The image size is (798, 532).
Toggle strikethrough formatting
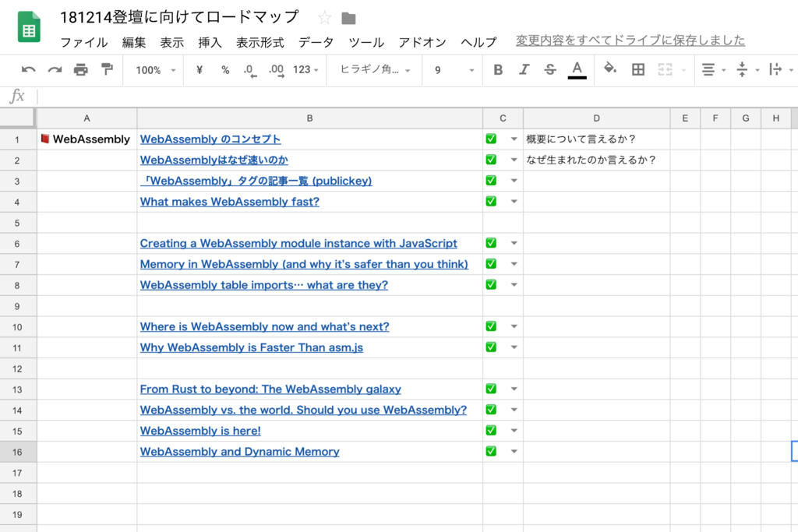(x=549, y=69)
